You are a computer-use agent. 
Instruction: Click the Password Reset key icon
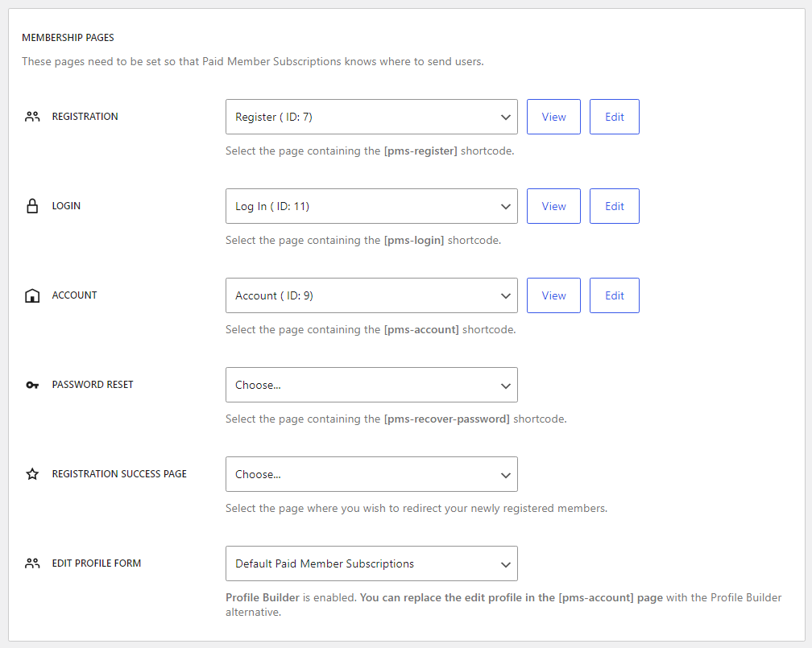click(x=32, y=385)
